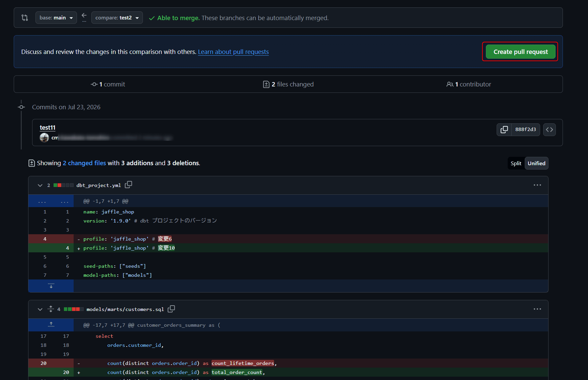
Task: Open options menu for dbt_project.yml diff
Action: 537,185
